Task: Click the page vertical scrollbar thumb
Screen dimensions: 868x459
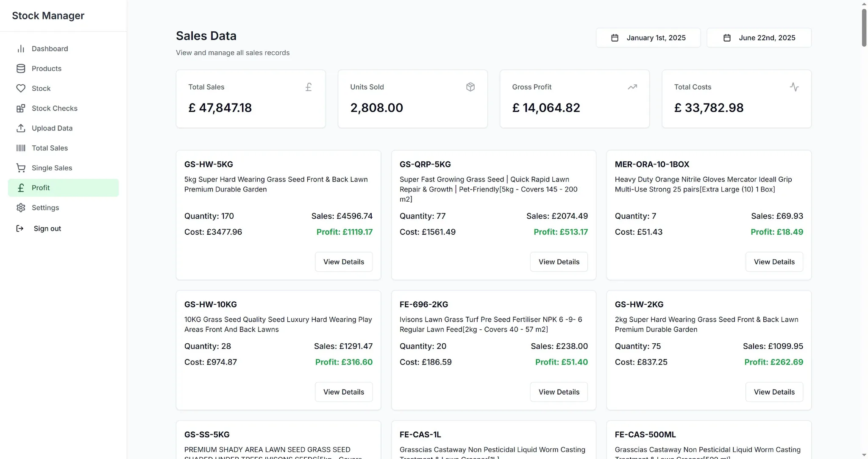Action: pyautogui.click(x=864, y=28)
